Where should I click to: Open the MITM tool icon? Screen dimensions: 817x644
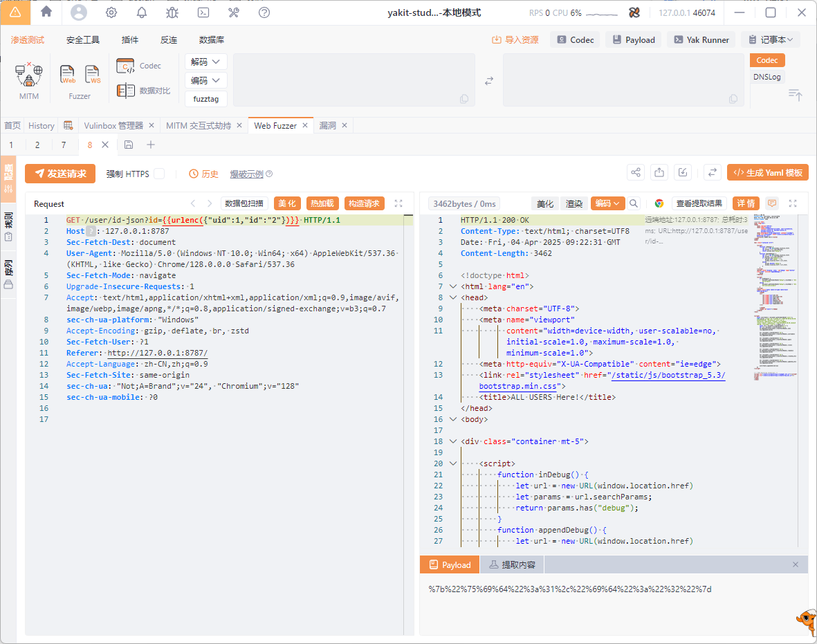(x=29, y=75)
